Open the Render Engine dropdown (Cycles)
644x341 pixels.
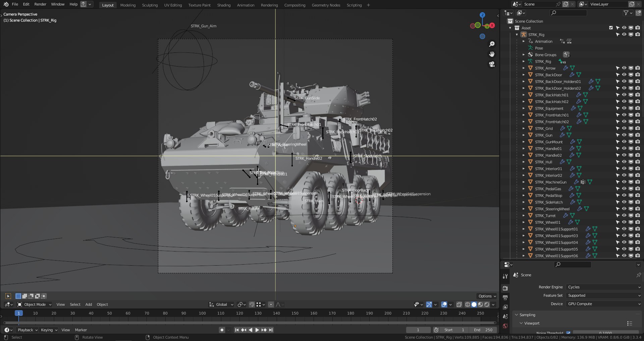[604, 287]
